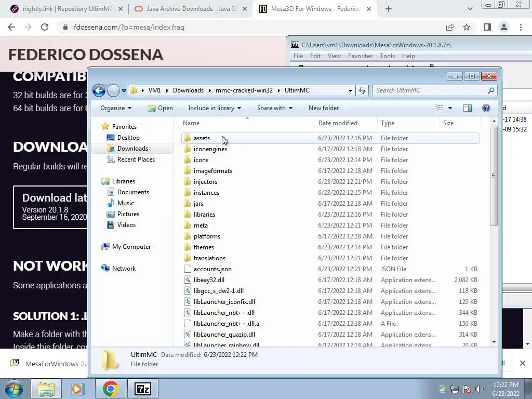Expand the Share with menu
The height and width of the screenshot is (399, 532).
(x=274, y=108)
